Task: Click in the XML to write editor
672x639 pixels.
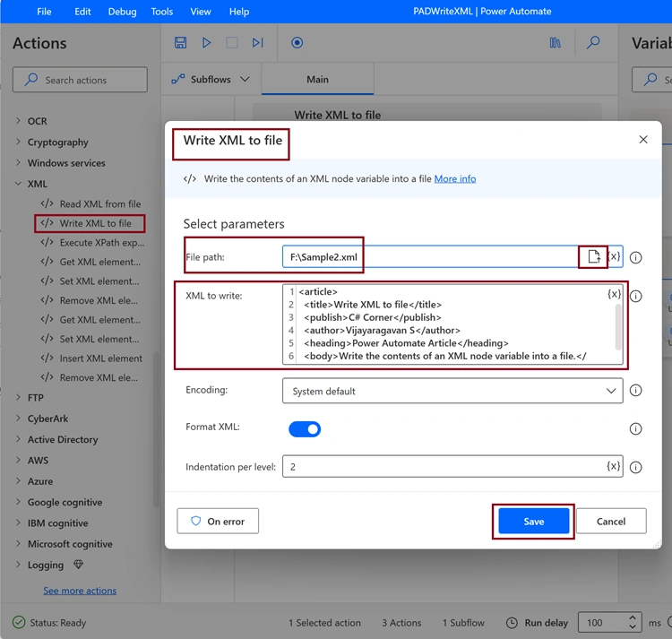Action: (x=452, y=324)
